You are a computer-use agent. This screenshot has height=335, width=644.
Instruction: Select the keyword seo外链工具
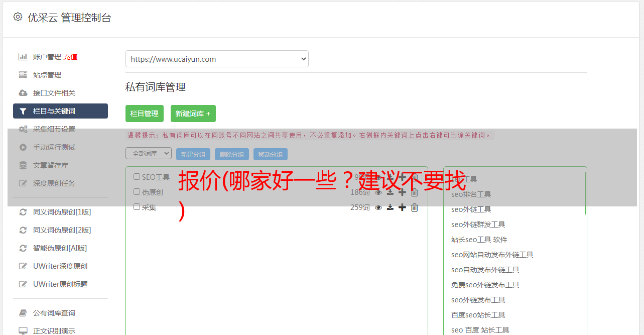tap(471, 209)
